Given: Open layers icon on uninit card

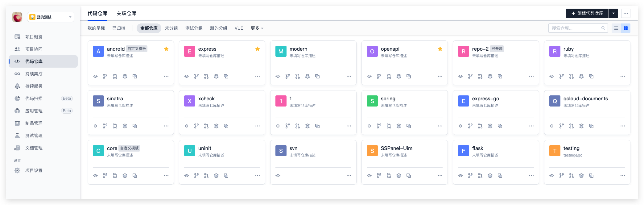Looking at the screenshot, I should click(x=216, y=176).
